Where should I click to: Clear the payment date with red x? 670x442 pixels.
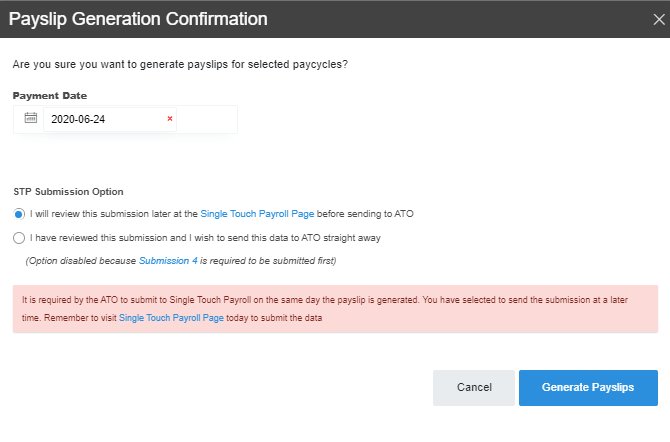tap(170, 119)
